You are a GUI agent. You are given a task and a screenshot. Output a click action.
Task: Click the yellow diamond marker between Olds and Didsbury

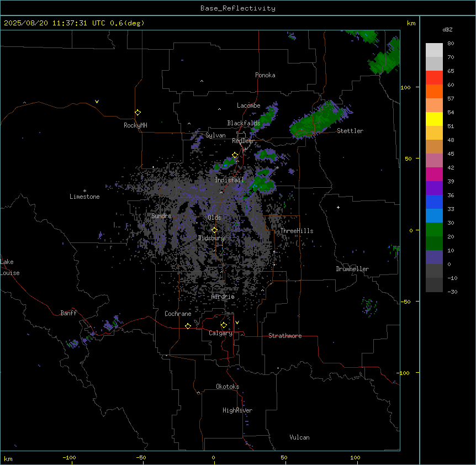215,230
